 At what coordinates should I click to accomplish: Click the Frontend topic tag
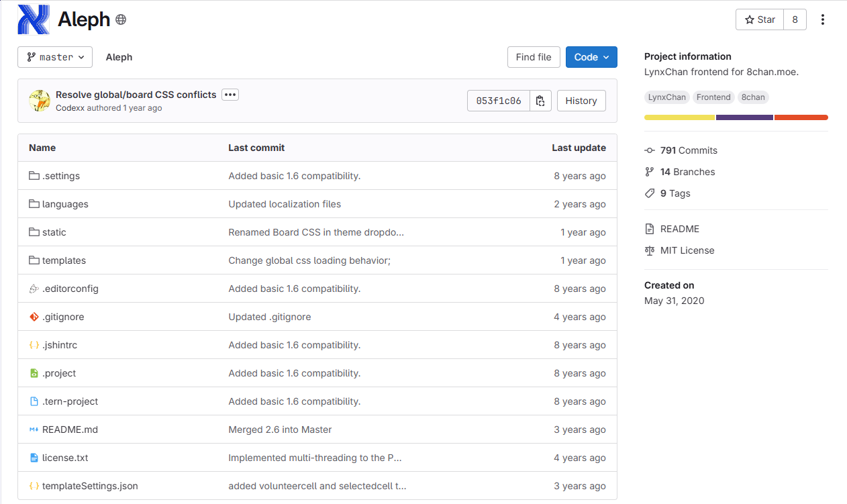tap(713, 97)
